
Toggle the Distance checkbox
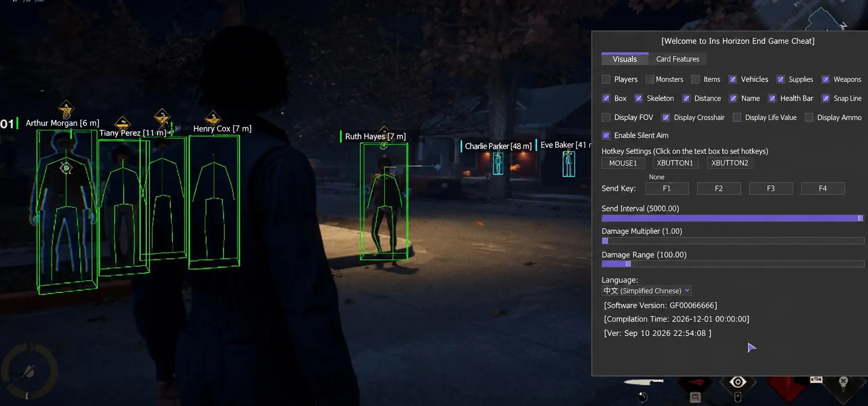[686, 98]
